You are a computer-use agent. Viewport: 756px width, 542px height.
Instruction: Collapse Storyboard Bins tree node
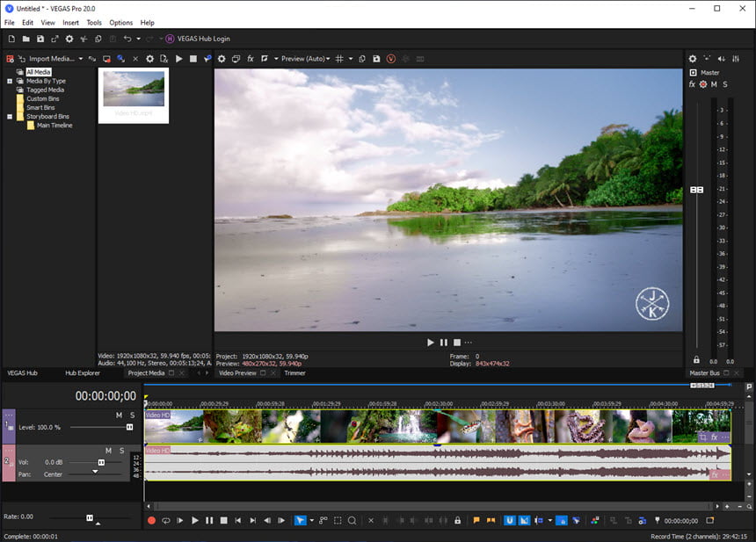pyautogui.click(x=10, y=117)
